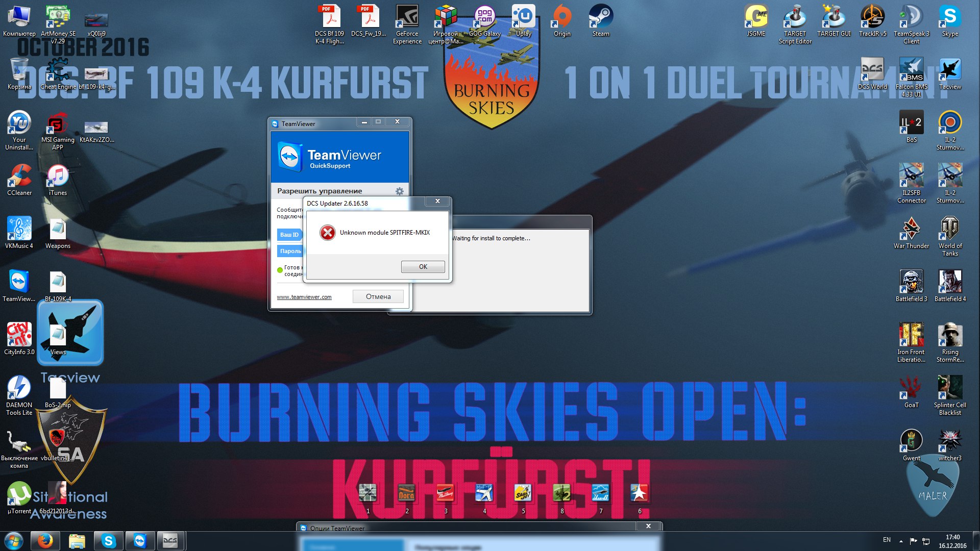The height and width of the screenshot is (551, 980).
Task: Open VKMusic 4 shortcut
Action: pyautogui.click(x=19, y=233)
